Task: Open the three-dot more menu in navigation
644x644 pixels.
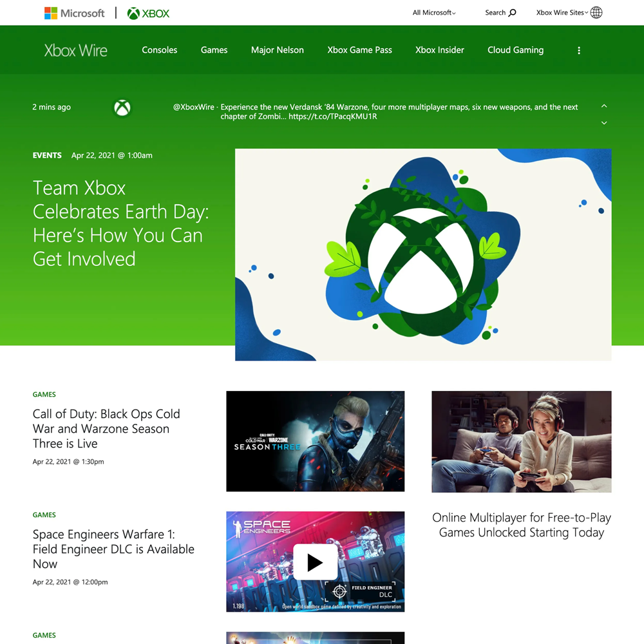Action: (579, 50)
